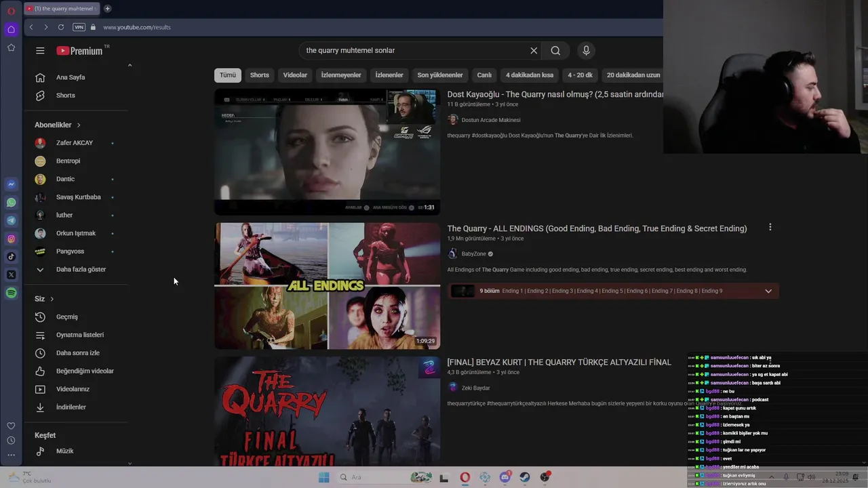Open Steam from the Windows taskbar
The width and height of the screenshot is (868, 488).
click(525, 477)
